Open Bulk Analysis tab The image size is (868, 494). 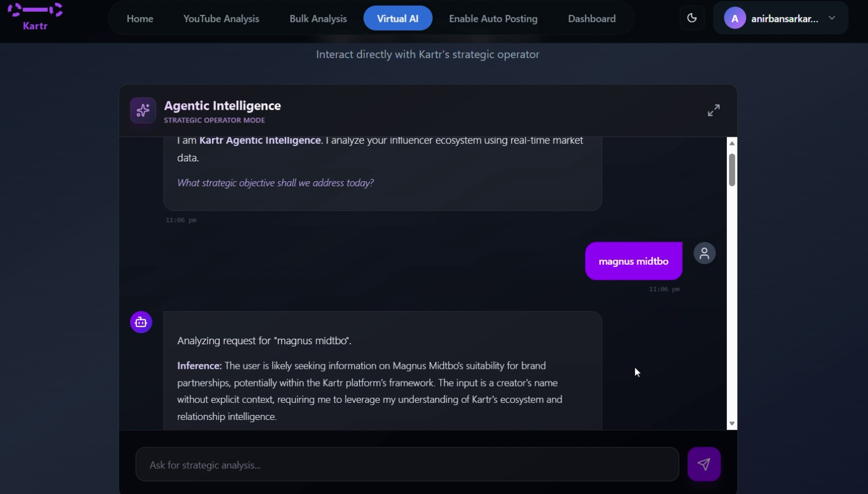(318, 19)
